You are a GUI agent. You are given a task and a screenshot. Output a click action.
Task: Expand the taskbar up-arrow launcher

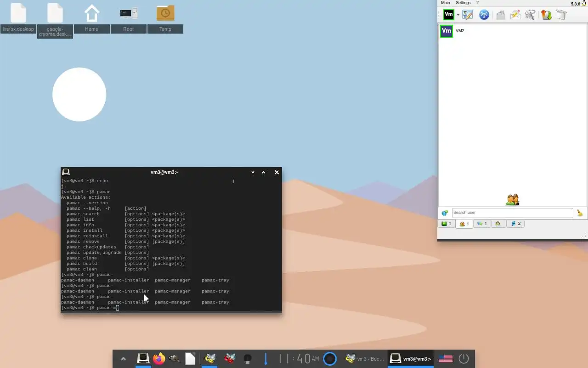point(123,359)
